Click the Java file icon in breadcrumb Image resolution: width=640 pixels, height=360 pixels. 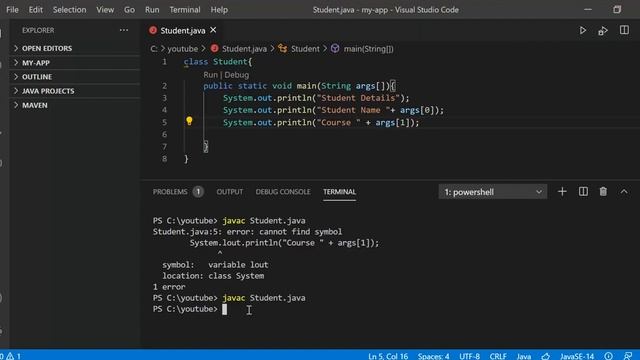point(214,49)
